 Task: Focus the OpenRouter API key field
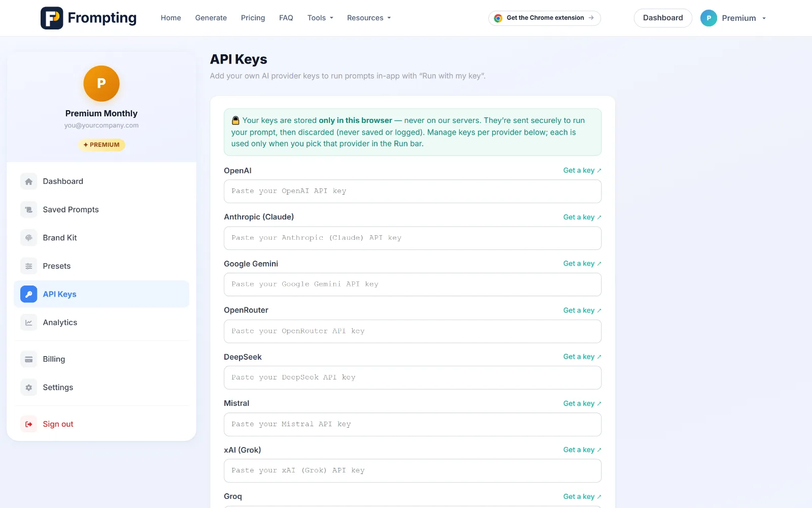point(413,331)
